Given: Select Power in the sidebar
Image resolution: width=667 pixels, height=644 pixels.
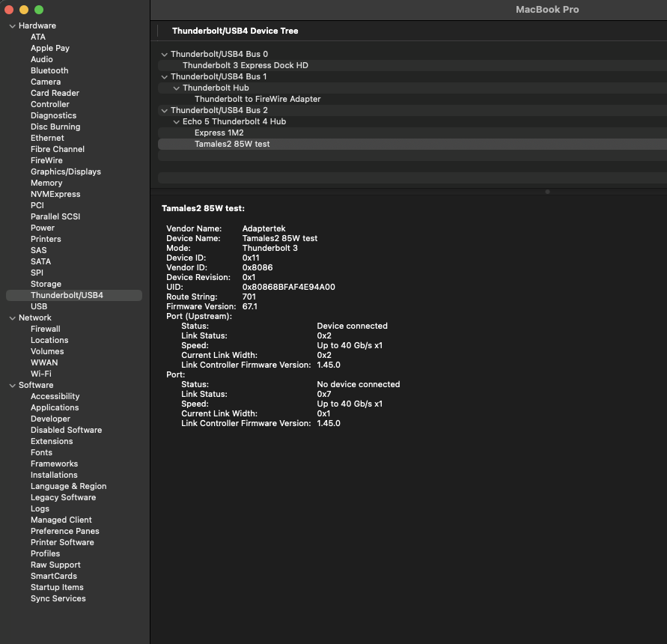Looking at the screenshot, I should (43, 228).
